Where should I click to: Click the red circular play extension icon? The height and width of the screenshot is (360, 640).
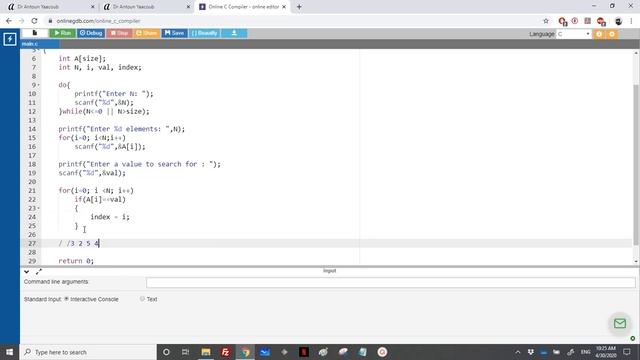[575, 21]
